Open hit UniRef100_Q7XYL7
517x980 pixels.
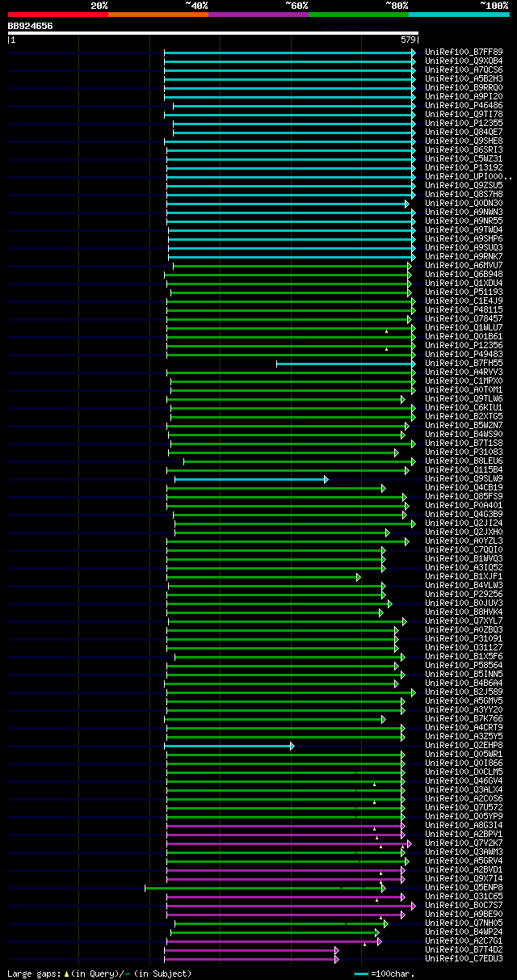pyautogui.click(x=464, y=621)
